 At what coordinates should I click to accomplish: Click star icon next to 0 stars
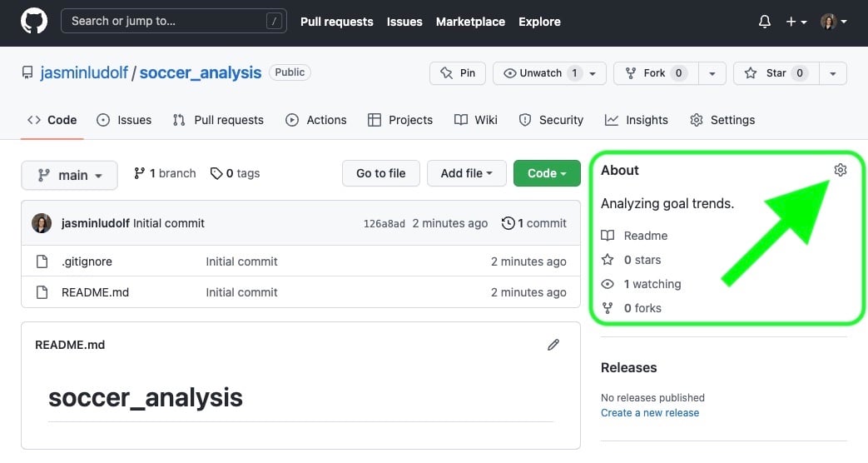pos(608,260)
